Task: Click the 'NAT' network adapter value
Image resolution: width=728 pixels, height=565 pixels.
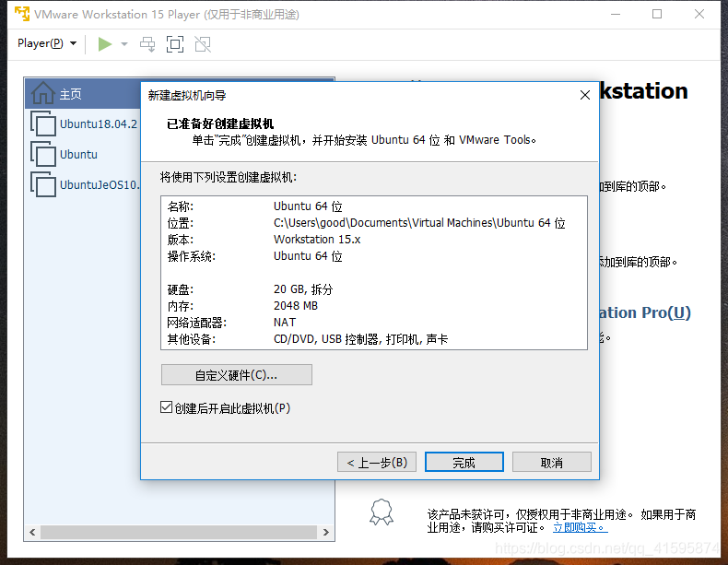Action: pos(285,323)
